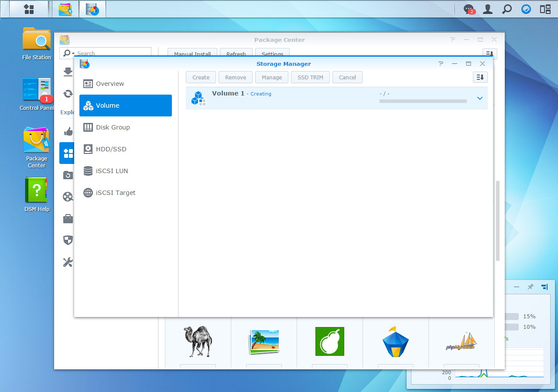This screenshot has width=558, height=392.
Task: Toggle the widgets panel icon
Action: (x=545, y=9)
